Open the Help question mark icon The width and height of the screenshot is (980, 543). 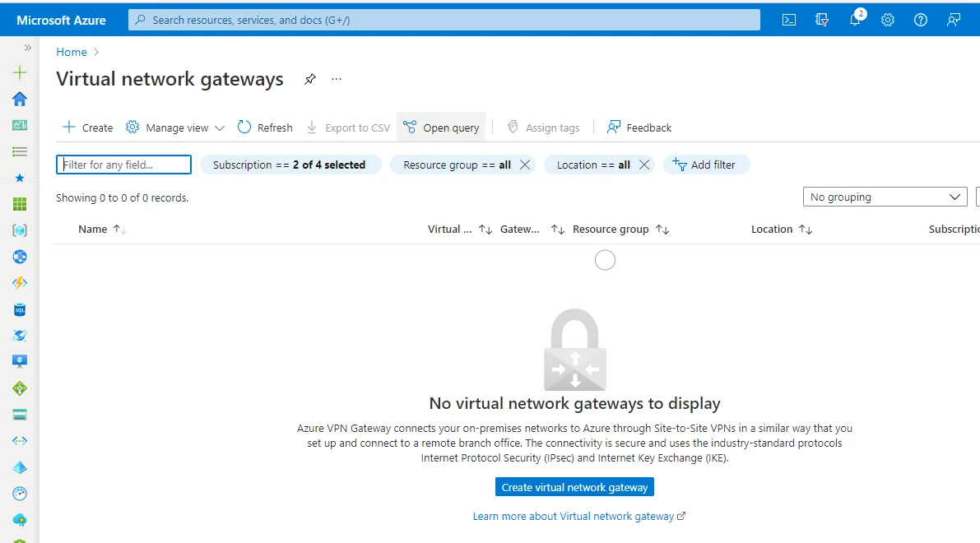920,19
